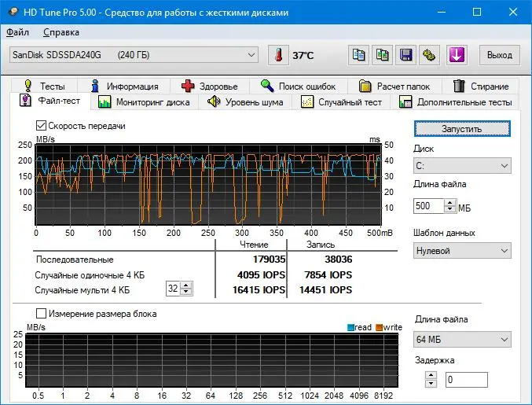
Task: Decrease queue depth 32 spinner
Action: [186, 292]
